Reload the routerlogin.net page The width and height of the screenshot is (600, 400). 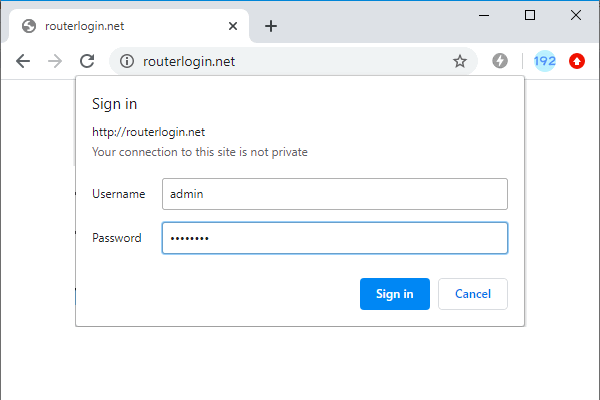click(x=87, y=61)
